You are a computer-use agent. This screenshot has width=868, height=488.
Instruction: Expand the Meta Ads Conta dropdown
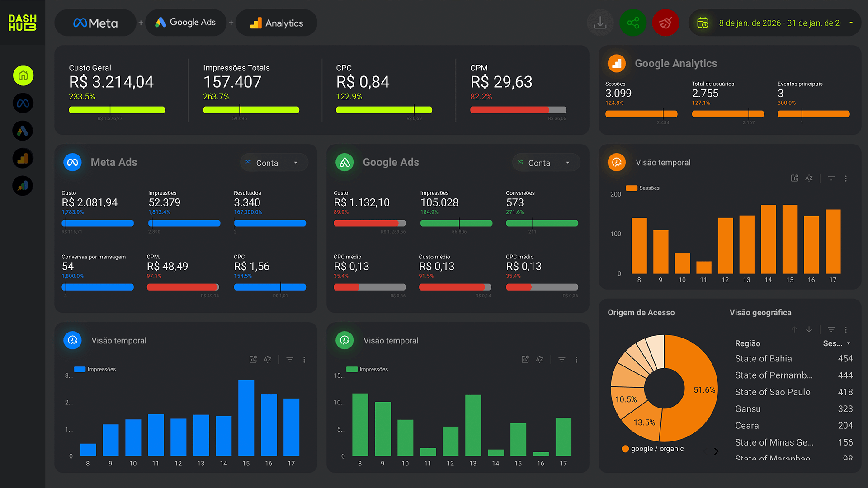274,163
